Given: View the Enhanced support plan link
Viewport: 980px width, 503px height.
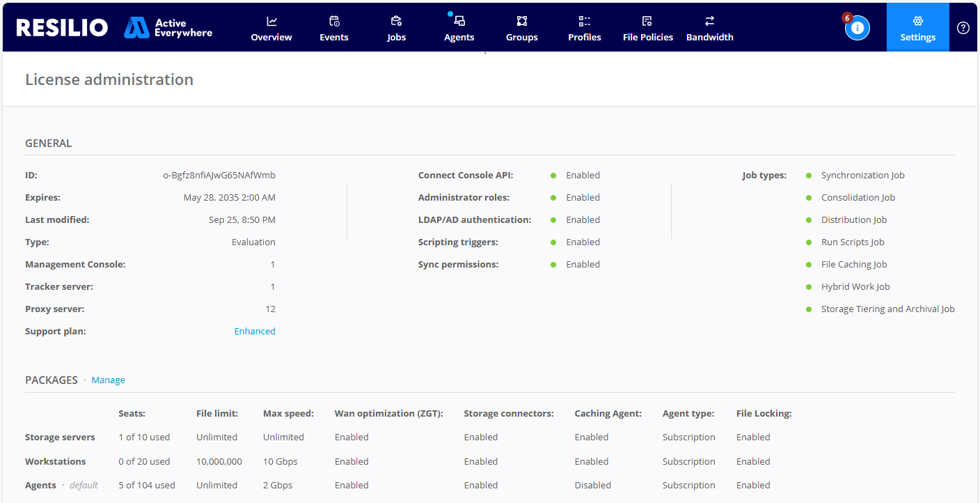Looking at the screenshot, I should [255, 331].
